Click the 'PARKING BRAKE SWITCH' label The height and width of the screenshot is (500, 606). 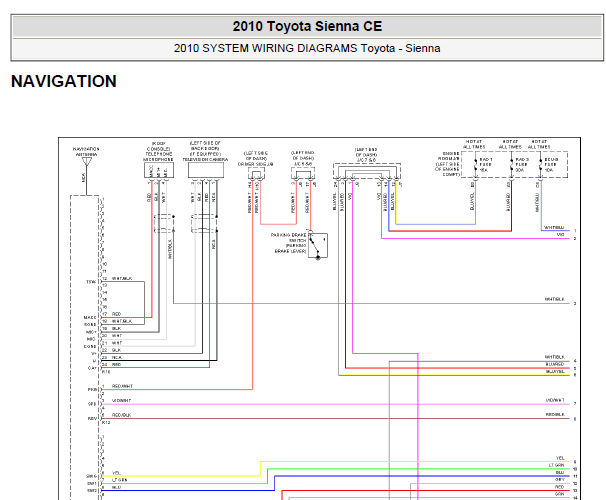click(x=288, y=237)
